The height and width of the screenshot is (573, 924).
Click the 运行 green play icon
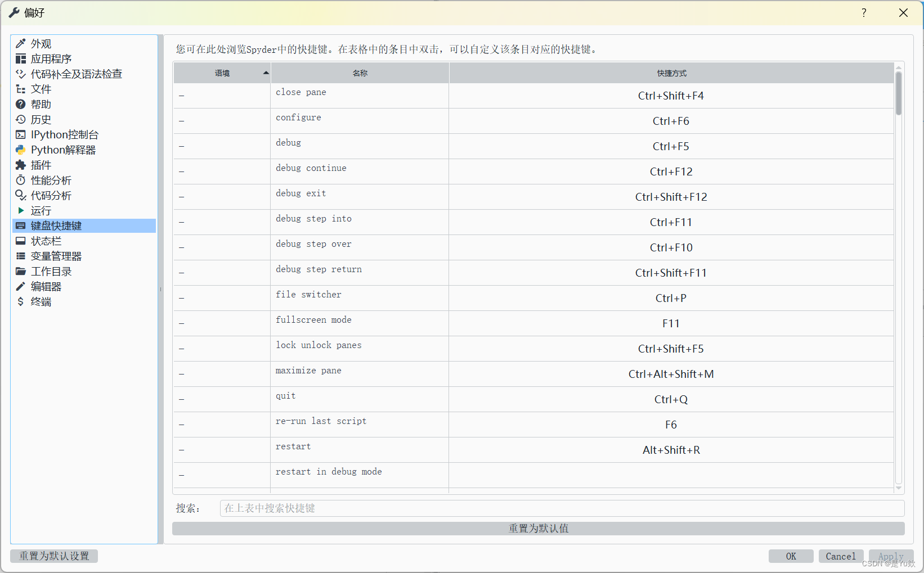tap(21, 210)
